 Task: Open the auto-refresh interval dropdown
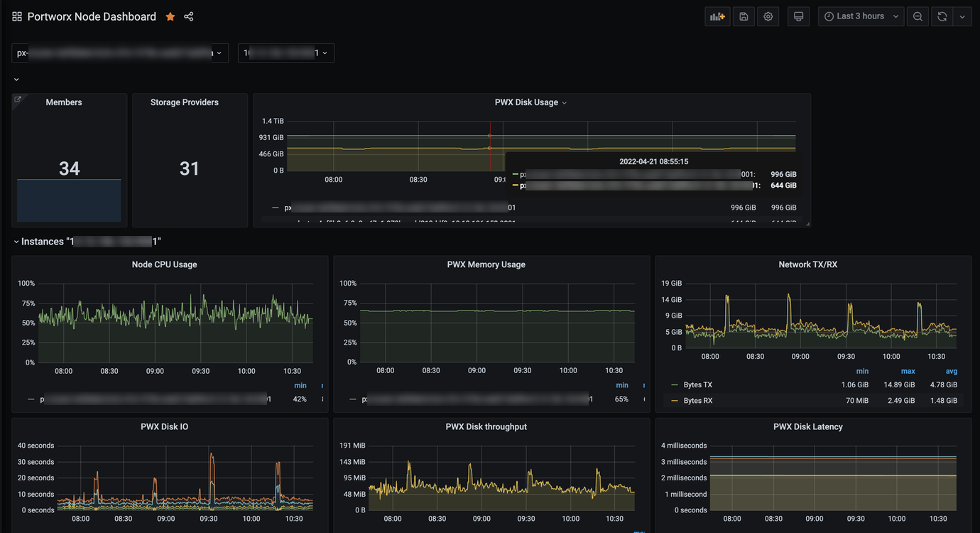(962, 16)
